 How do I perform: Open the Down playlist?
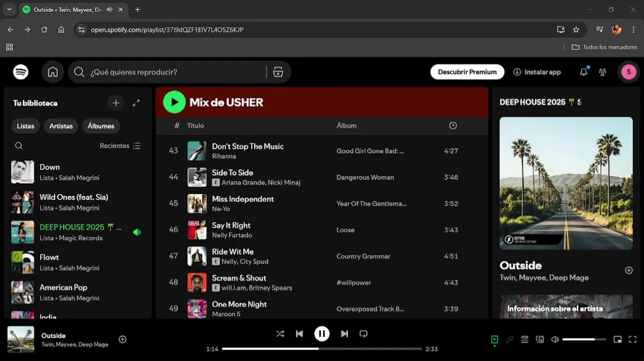coord(78,172)
